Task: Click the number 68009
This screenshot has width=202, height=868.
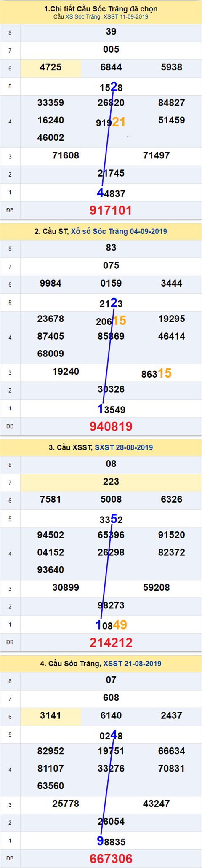Action: (x=50, y=354)
